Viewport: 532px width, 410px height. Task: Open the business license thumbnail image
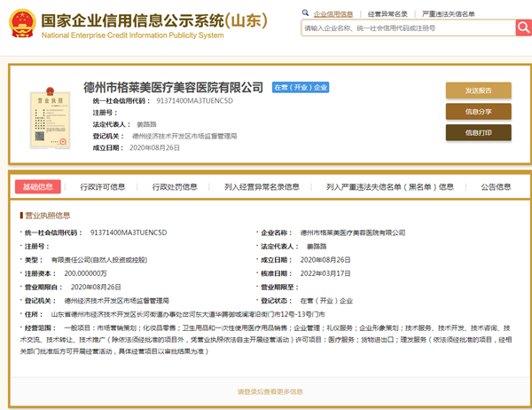51,119
